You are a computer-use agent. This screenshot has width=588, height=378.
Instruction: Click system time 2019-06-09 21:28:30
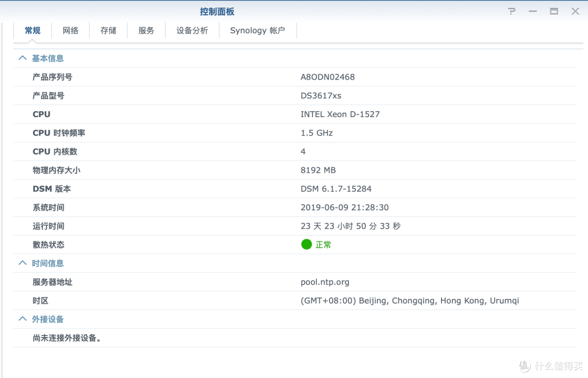(x=345, y=208)
